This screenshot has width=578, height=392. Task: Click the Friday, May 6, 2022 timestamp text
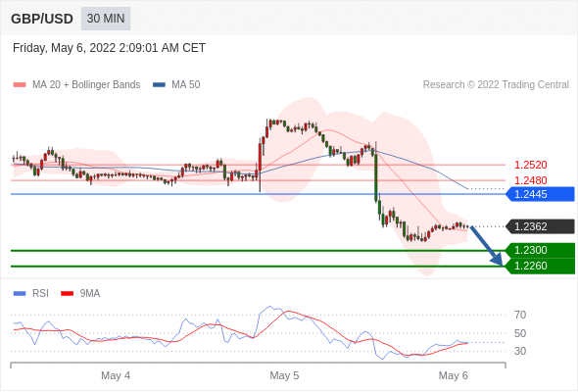coord(109,48)
